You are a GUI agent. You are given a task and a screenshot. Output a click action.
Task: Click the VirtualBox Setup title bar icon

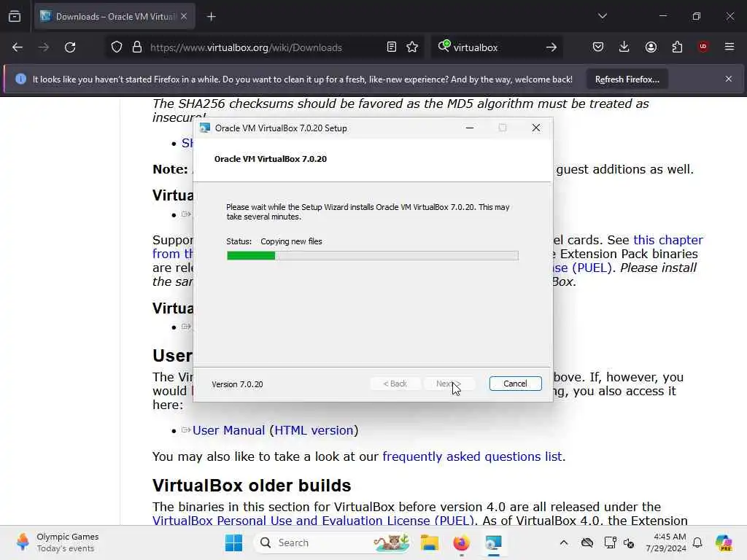click(x=205, y=128)
